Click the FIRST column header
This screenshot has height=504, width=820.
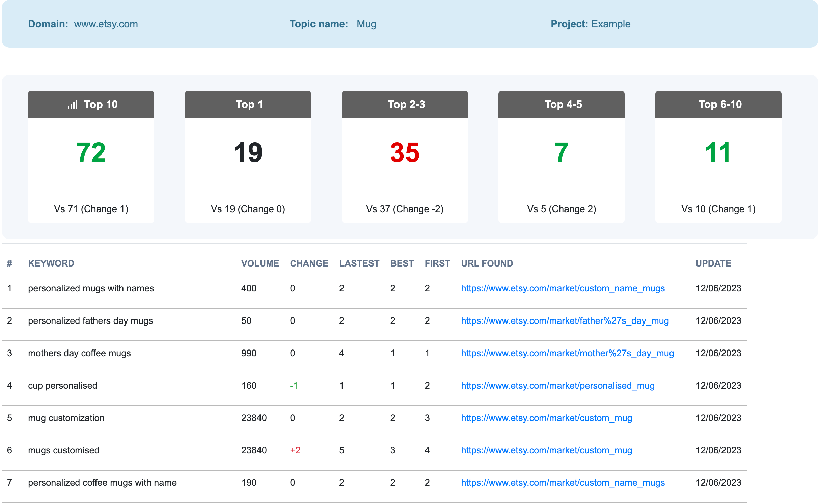tap(438, 264)
